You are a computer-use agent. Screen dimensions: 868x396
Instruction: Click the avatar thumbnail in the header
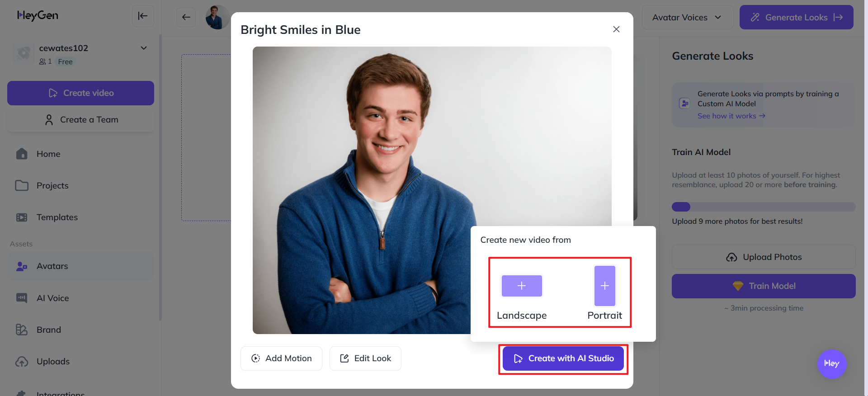click(x=217, y=18)
